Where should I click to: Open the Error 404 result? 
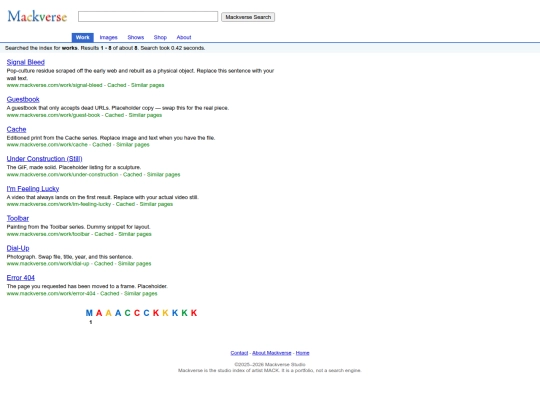click(21, 278)
